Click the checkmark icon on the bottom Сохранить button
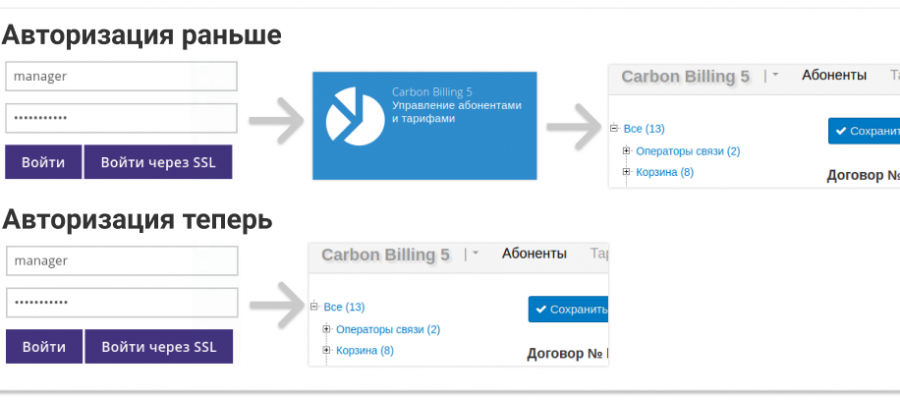 click(541, 310)
